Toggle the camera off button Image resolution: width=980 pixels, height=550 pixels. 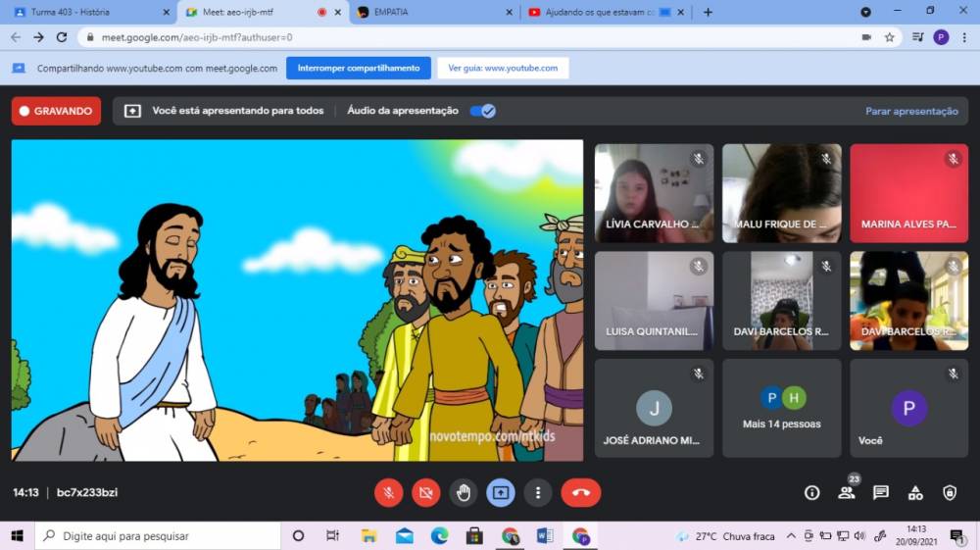coord(426,492)
